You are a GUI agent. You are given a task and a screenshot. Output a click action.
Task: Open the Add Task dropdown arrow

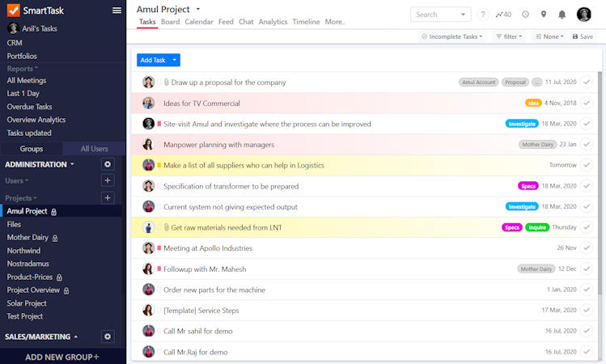[175, 60]
